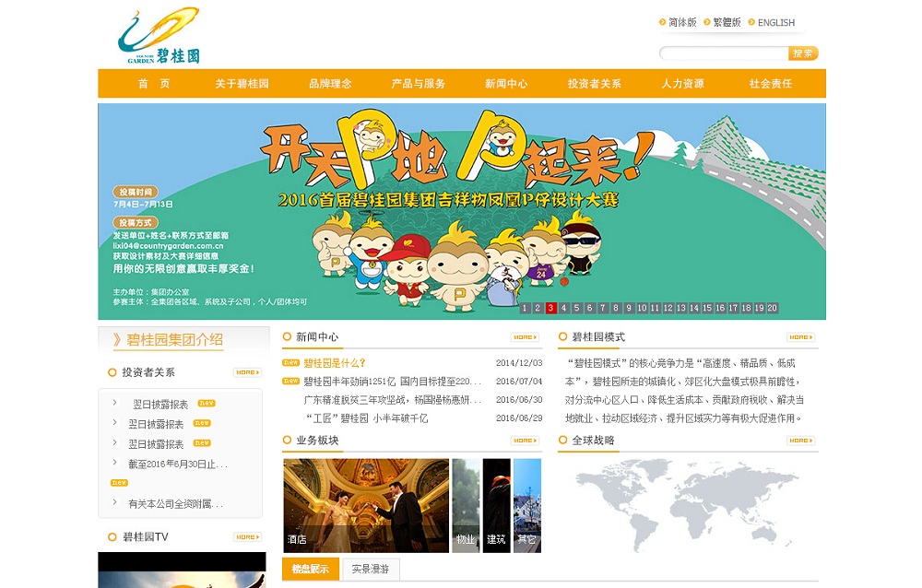This screenshot has width=922, height=588.
Task: Open news 碧桂园半年劲销1251亿
Action: coord(392,382)
